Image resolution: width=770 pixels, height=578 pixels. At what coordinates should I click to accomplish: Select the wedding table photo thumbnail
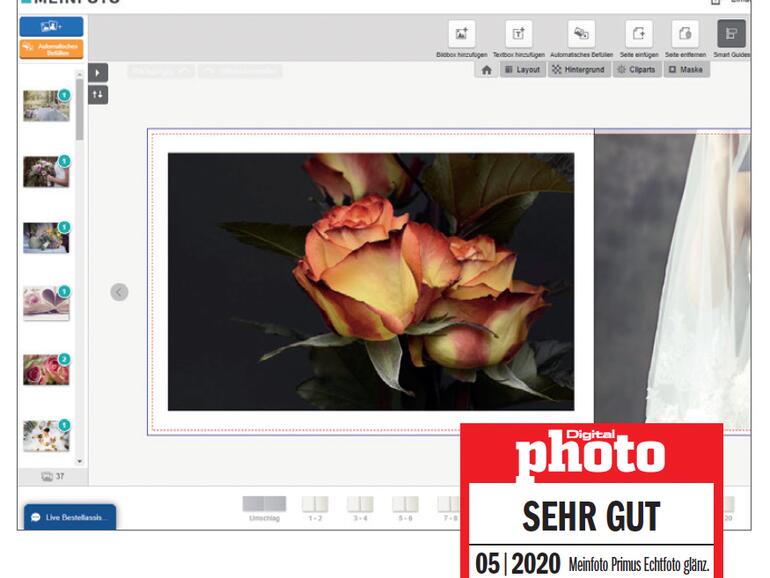[46, 106]
